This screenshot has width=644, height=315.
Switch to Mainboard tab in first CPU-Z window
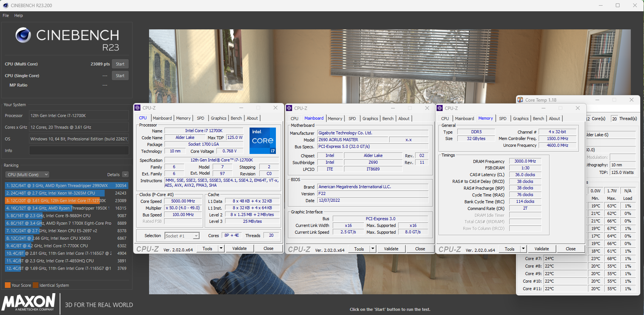click(162, 118)
